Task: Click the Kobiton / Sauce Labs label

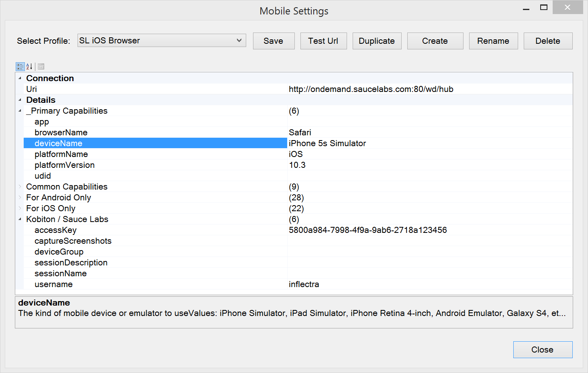Action: click(x=67, y=219)
